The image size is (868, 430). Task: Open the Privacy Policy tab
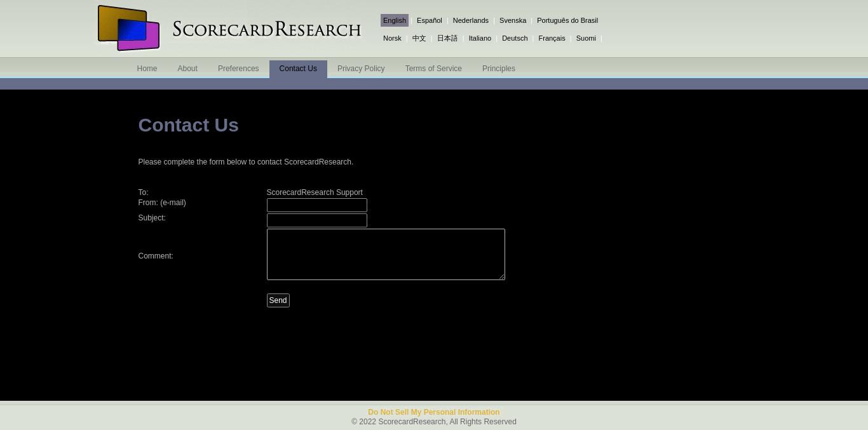[x=361, y=69]
